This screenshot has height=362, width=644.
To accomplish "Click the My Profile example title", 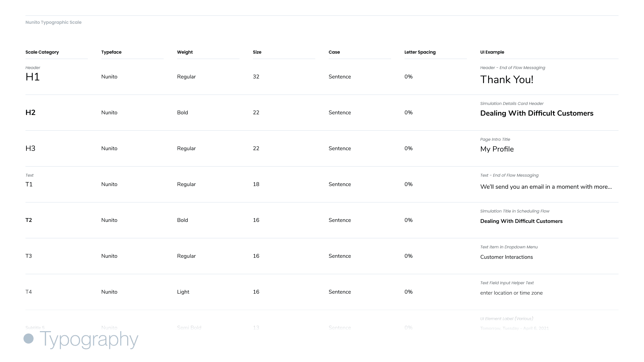I will tap(497, 149).
